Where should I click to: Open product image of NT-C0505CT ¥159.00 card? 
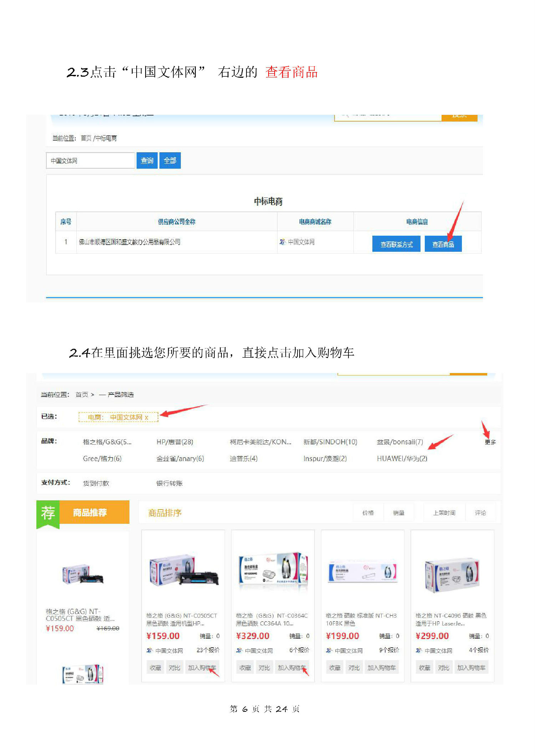184,570
